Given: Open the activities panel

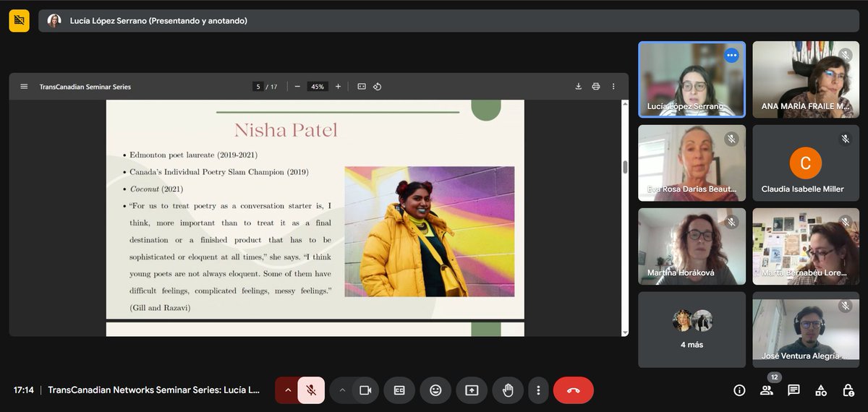Looking at the screenshot, I should point(821,390).
